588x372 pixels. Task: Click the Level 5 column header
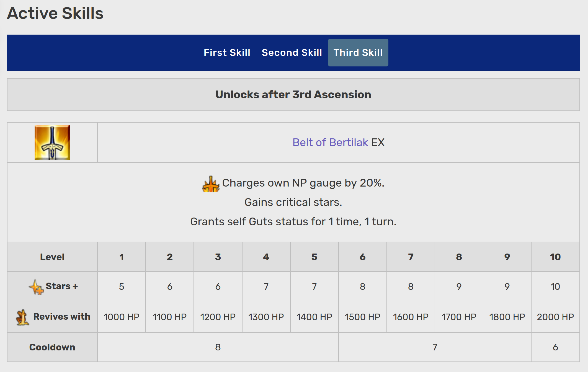click(x=314, y=257)
